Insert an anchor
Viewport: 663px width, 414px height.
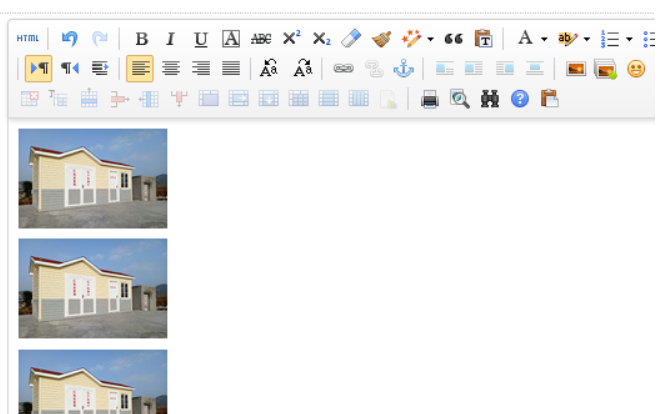point(403,69)
